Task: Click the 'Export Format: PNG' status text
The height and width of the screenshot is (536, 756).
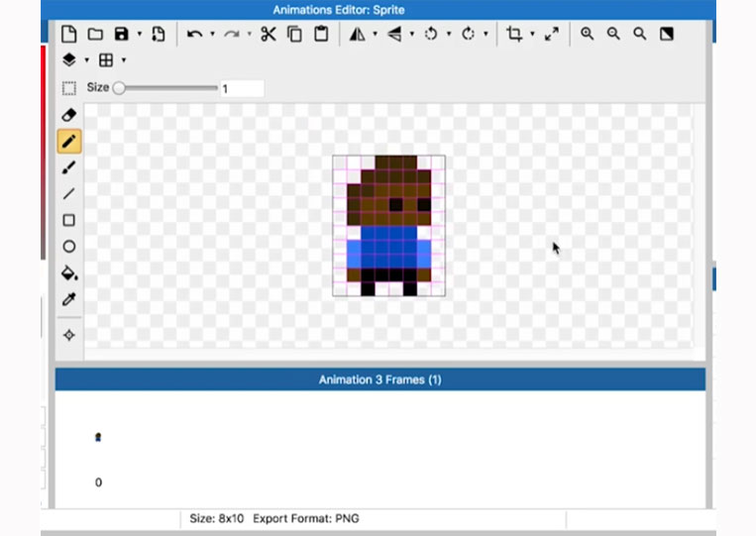Action: [306, 518]
